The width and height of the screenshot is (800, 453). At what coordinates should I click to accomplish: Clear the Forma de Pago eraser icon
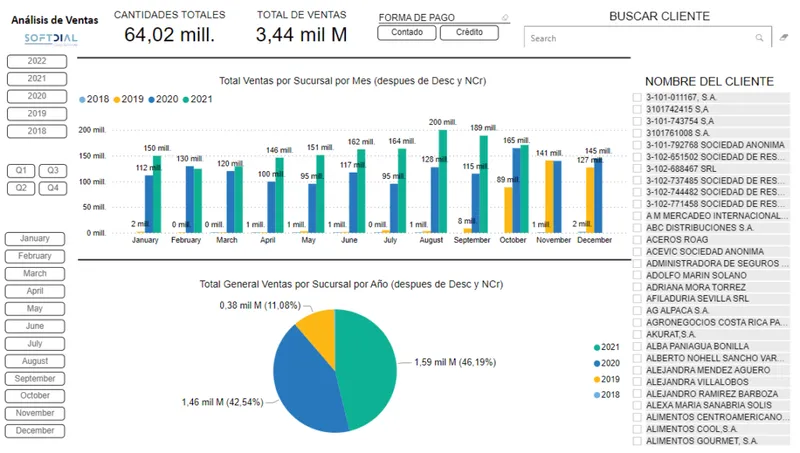(x=505, y=18)
